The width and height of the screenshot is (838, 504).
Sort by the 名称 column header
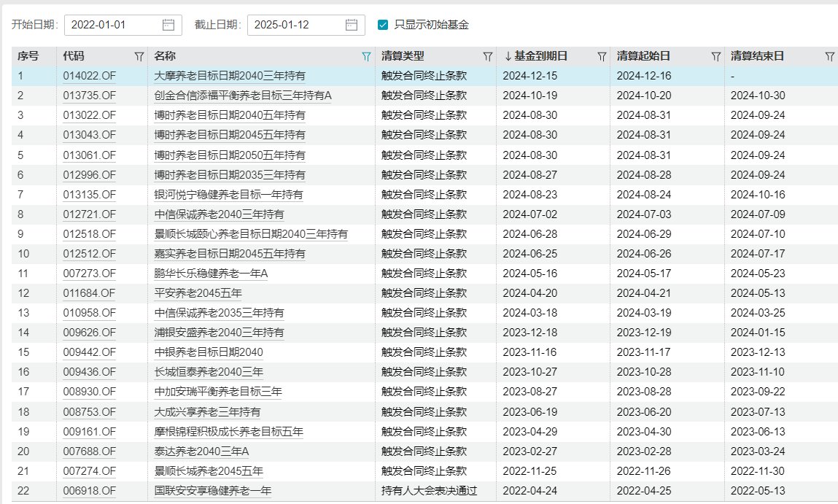pyautogui.click(x=165, y=56)
